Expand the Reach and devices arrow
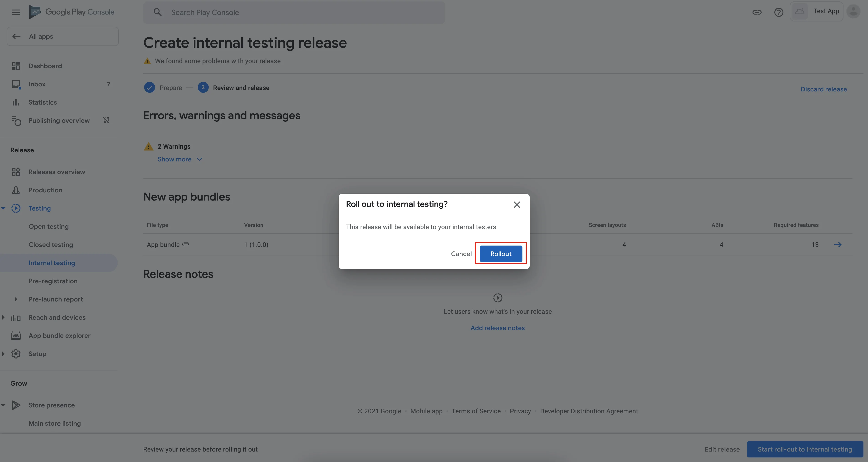The height and width of the screenshot is (462, 868). click(x=3, y=317)
